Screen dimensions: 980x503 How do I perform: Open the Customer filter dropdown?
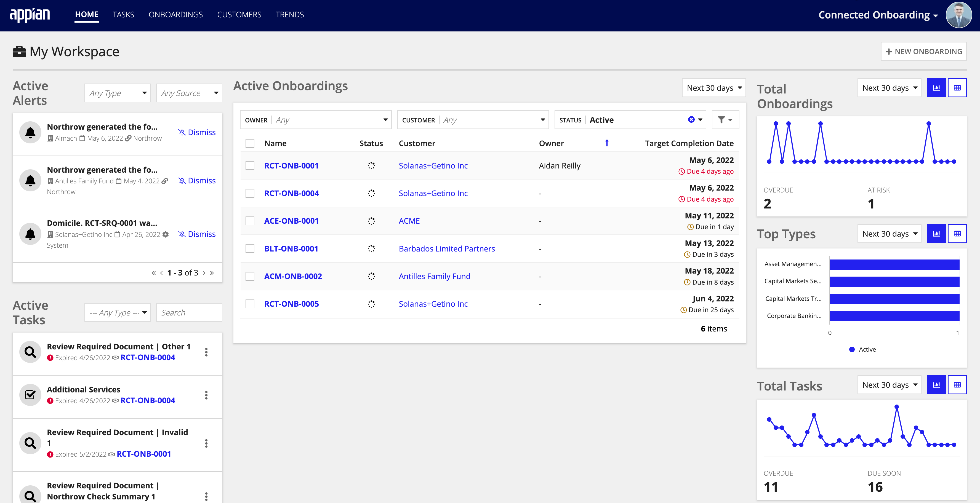click(x=473, y=120)
